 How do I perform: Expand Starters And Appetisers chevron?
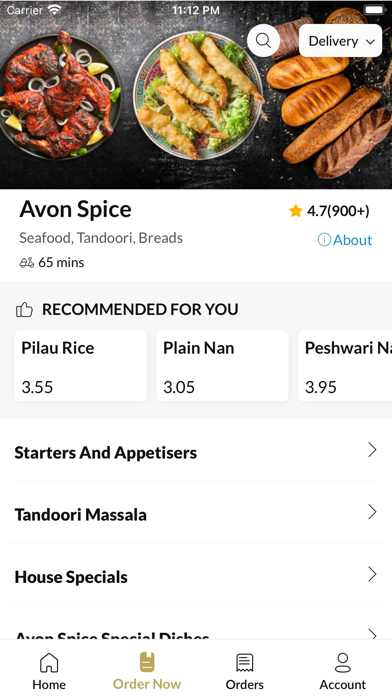pyautogui.click(x=372, y=450)
